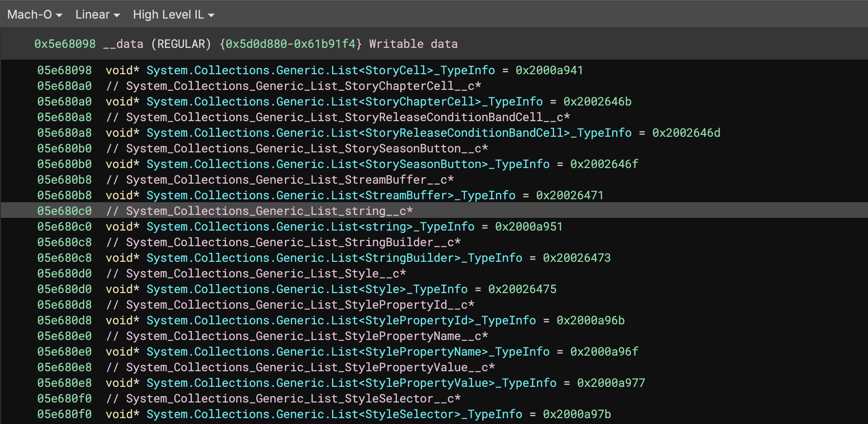This screenshot has width=868, height=424.
Task: Click comment List_StoryReleaseConditionBandCell__c*
Action: pos(338,117)
